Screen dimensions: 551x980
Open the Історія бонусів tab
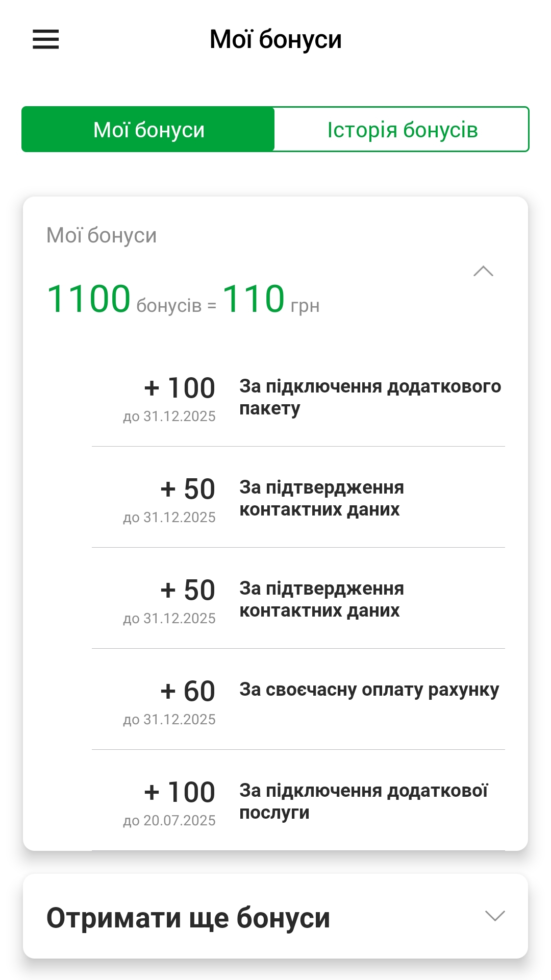[402, 130]
